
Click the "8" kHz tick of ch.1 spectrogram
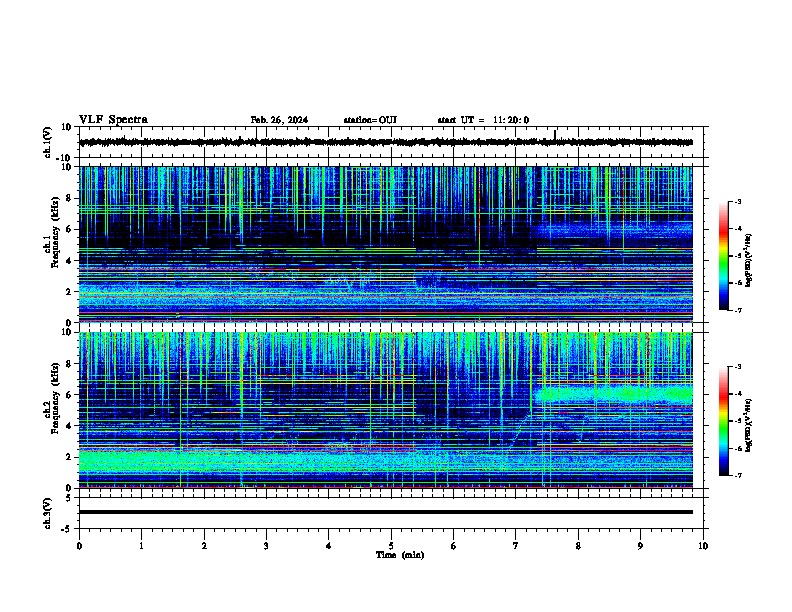point(69,198)
